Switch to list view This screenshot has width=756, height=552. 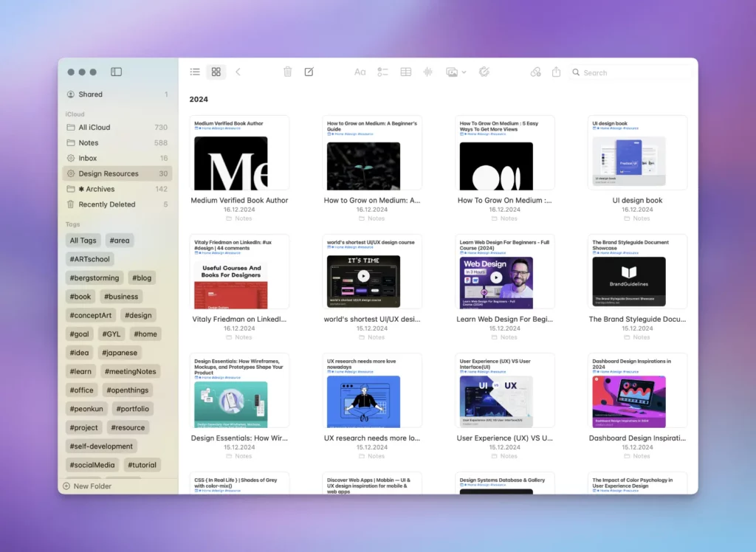click(195, 72)
